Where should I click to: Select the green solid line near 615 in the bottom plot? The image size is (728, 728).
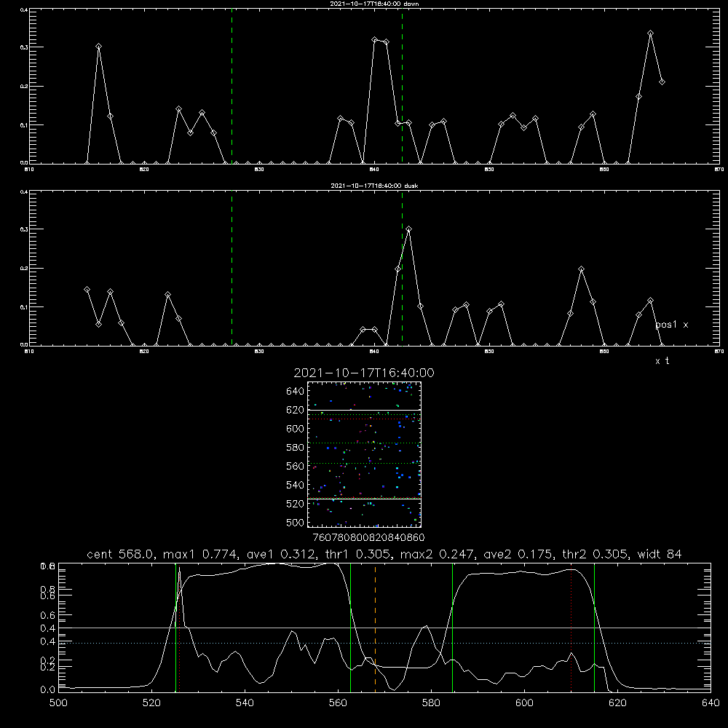coord(594,628)
